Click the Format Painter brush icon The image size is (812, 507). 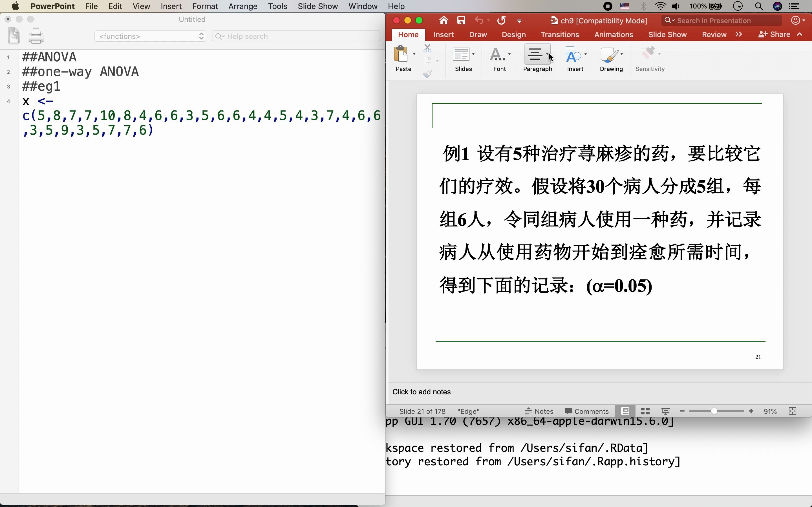(x=427, y=74)
